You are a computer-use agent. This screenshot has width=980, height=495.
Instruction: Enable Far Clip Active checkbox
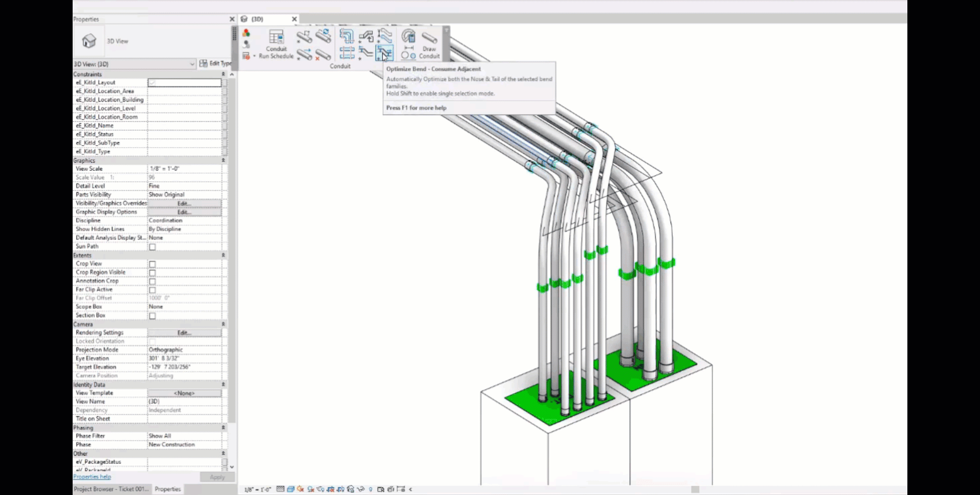[152, 290]
